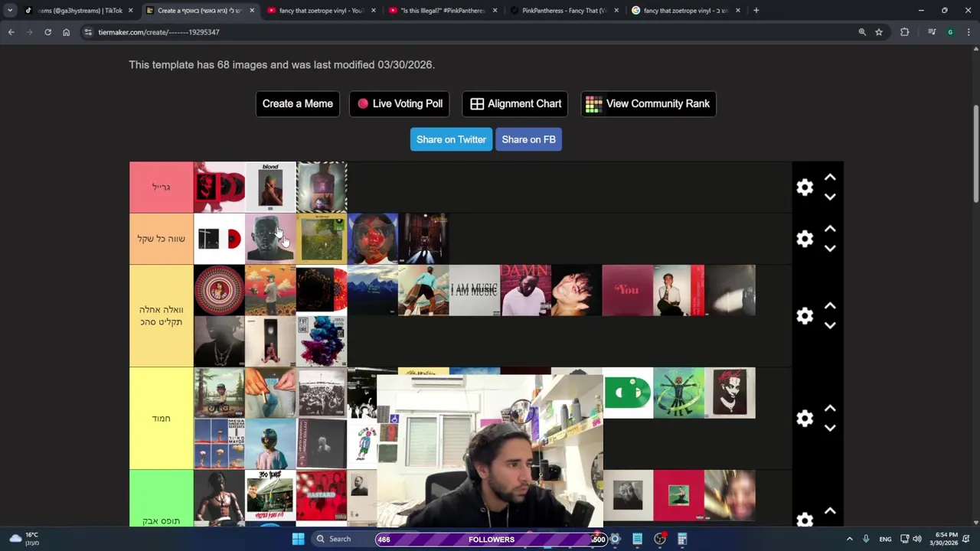
Task: Move the חמוד tier row down
Action: click(x=830, y=428)
